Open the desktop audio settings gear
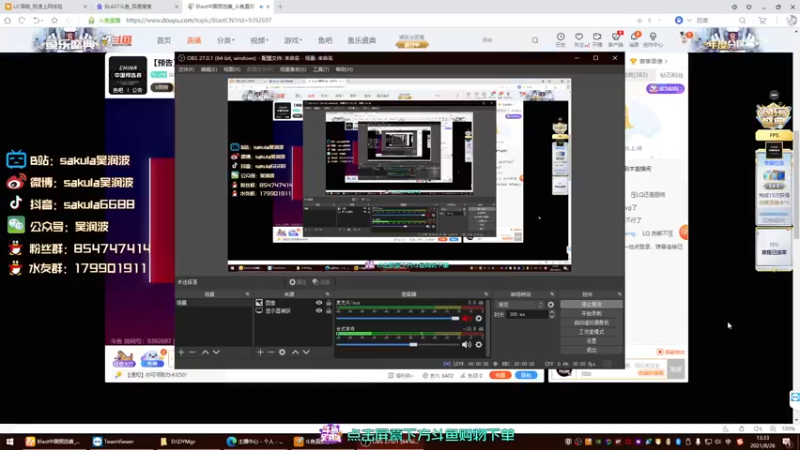The width and height of the screenshot is (800, 450). click(x=479, y=345)
